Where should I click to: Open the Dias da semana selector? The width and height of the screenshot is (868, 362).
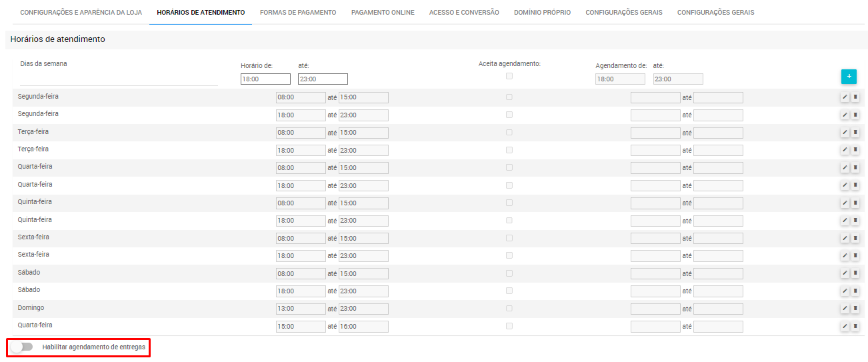[x=119, y=78]
